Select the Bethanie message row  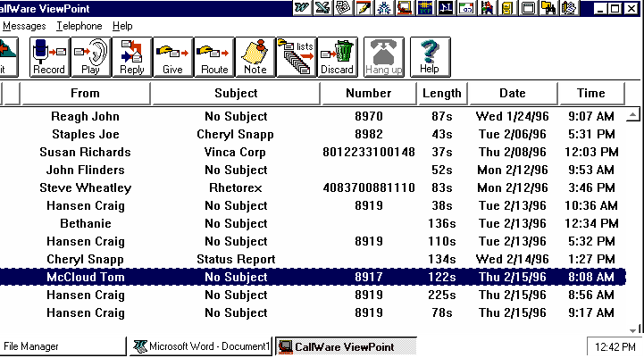point(313,224)
